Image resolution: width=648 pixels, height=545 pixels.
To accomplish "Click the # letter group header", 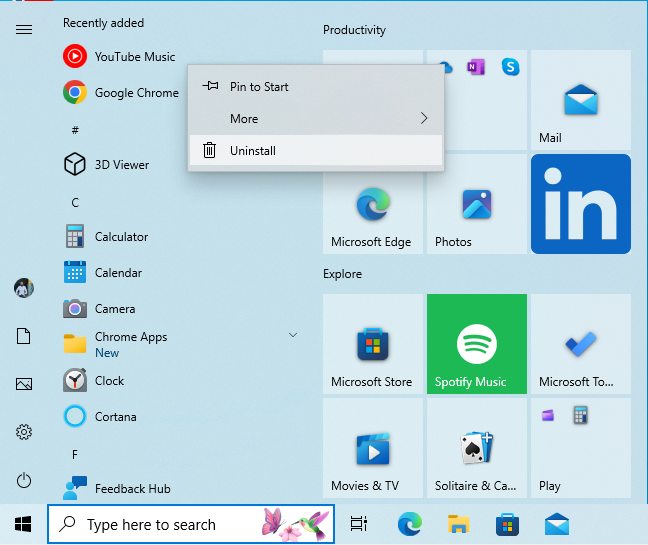I will (75, 130).
